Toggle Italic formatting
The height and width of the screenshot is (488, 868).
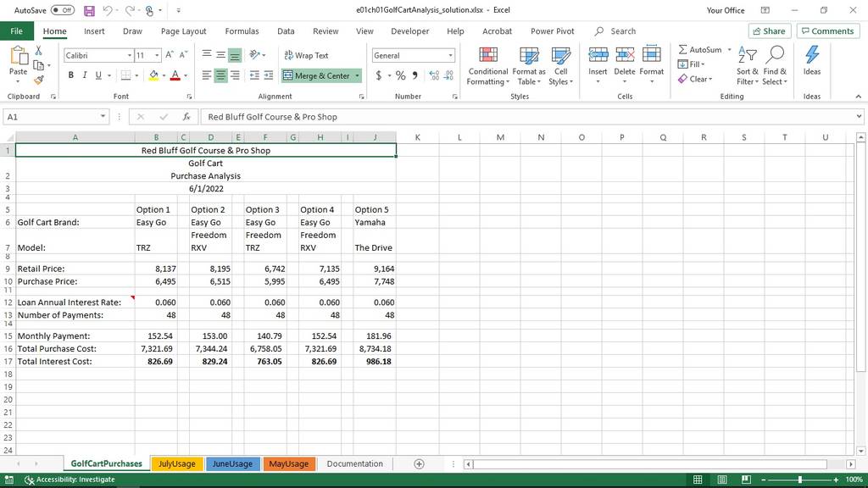pos(85,75)
